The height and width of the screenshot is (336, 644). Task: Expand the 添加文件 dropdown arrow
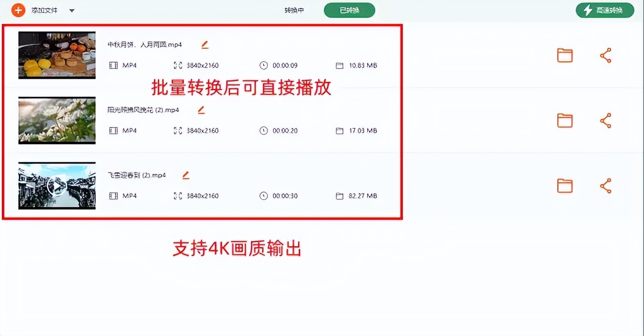tap(72, 10)
